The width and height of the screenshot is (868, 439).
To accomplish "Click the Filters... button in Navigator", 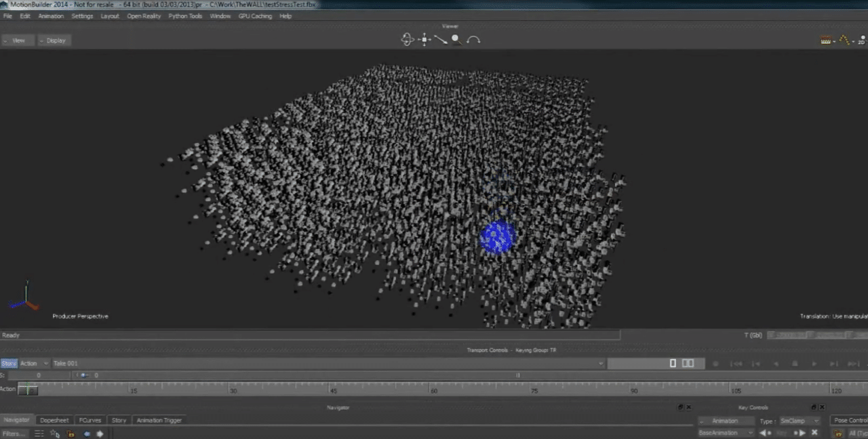I will click(14, 434).
